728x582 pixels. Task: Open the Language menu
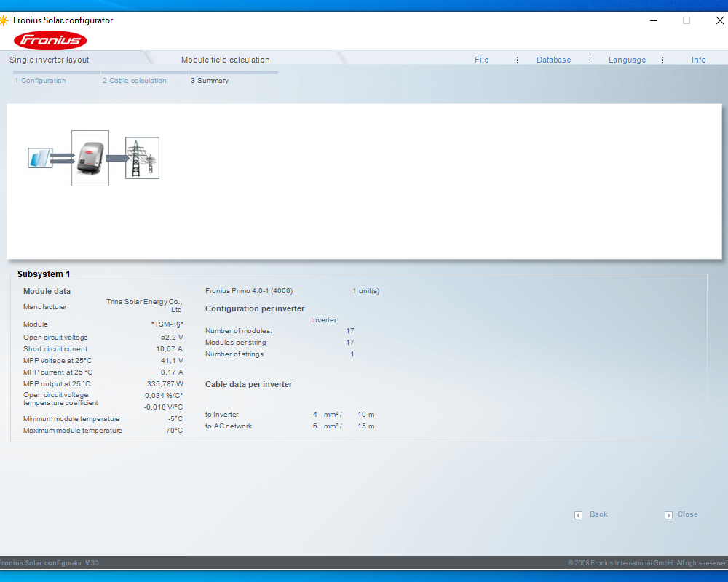[x=627, y=60]
